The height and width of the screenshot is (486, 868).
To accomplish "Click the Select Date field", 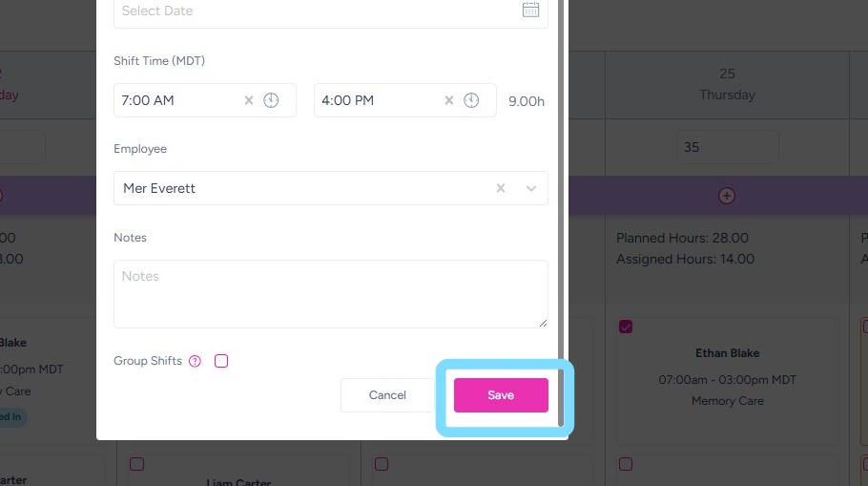I will [315, 11].
